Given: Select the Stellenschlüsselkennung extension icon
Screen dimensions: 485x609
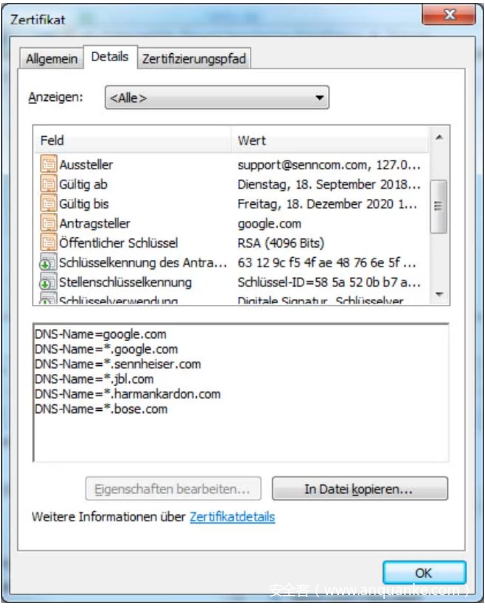Looking at the screenshot, I should point(48,282).
